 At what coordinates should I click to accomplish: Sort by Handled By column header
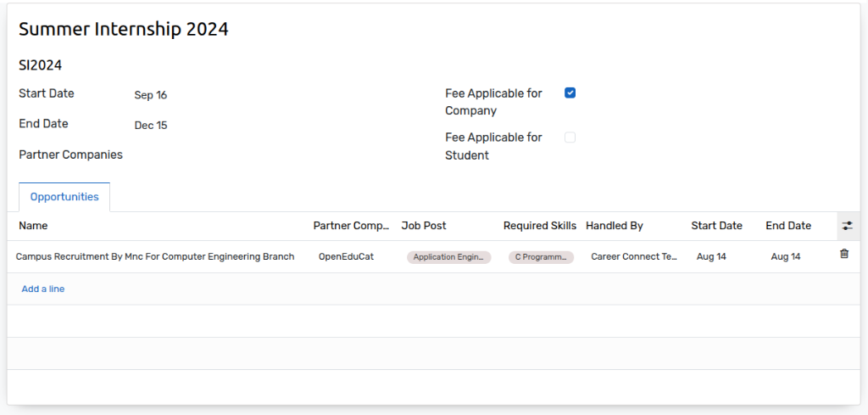point(615,226)
